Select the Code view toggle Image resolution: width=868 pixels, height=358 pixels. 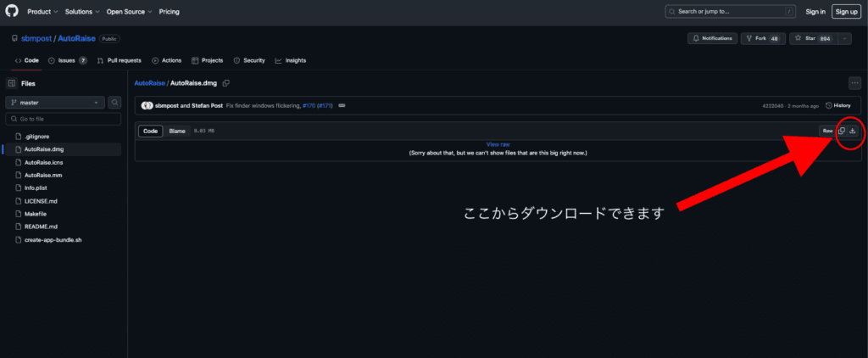pyautogui.click(x=151, y=131)
